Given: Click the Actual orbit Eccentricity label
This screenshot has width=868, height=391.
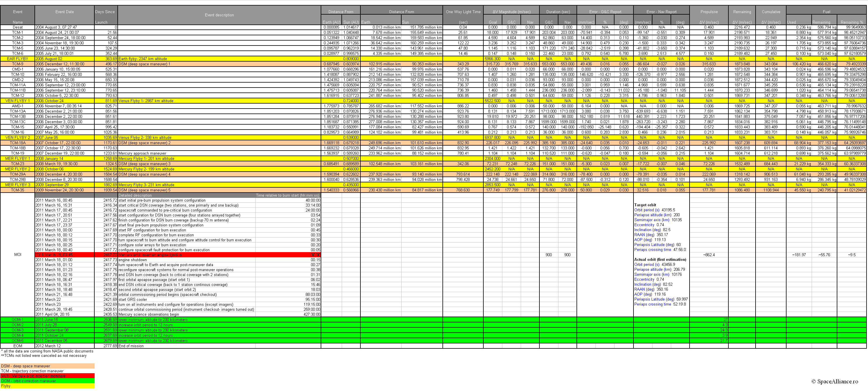Looking at the screenshot, I should [644, 280].
